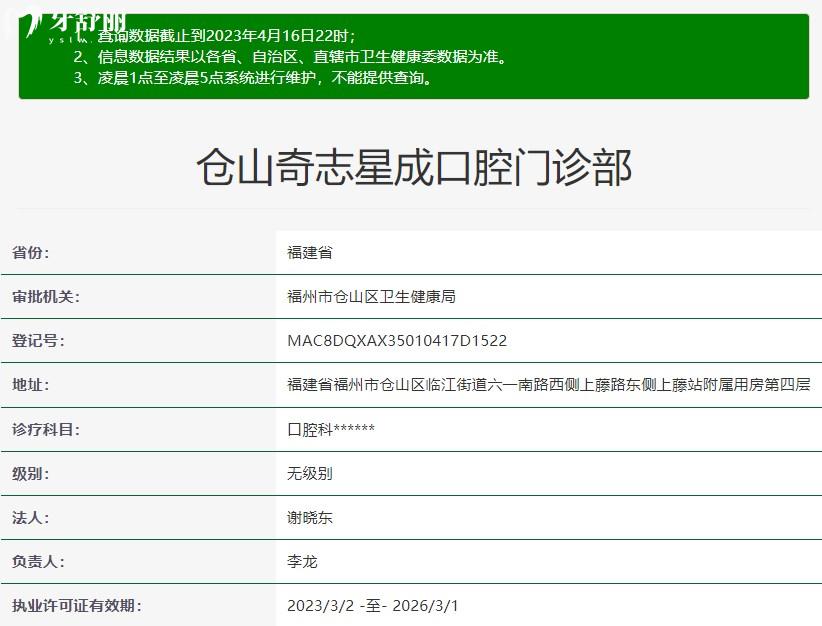This screenshot has width=822, height=626.
Task: Select the province value 福建省
Action: coord(310,253)
